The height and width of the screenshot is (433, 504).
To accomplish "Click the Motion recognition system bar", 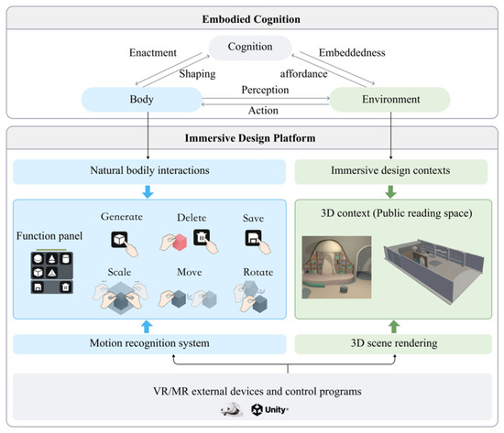I will 149,344.
